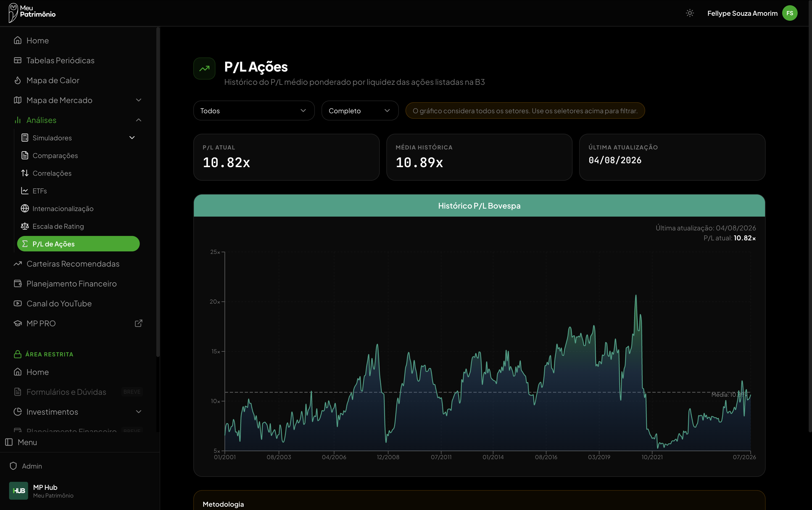Viewport: 812px width, 510px height.
Task: Open the Correlações page
Action: (x=78, y=173)
